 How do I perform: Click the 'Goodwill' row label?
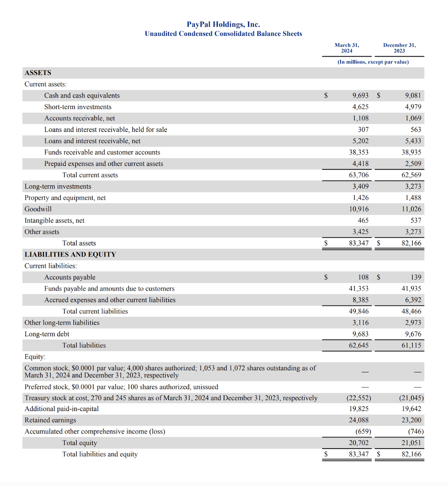coord(38,209)
